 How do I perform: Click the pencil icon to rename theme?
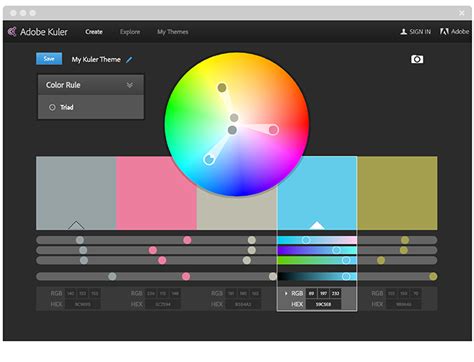pyautogui.click(x=129, y=60)
